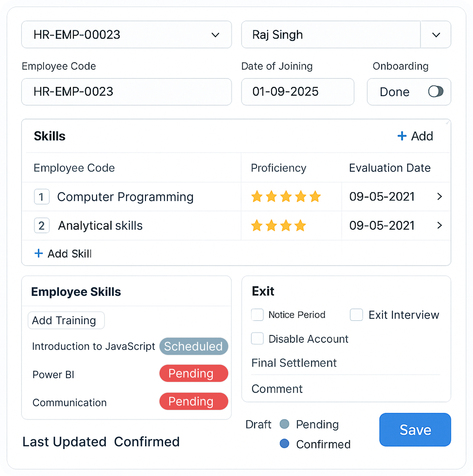
Task: Click row number 2 badge in Skills table
Action: [41, 226]
